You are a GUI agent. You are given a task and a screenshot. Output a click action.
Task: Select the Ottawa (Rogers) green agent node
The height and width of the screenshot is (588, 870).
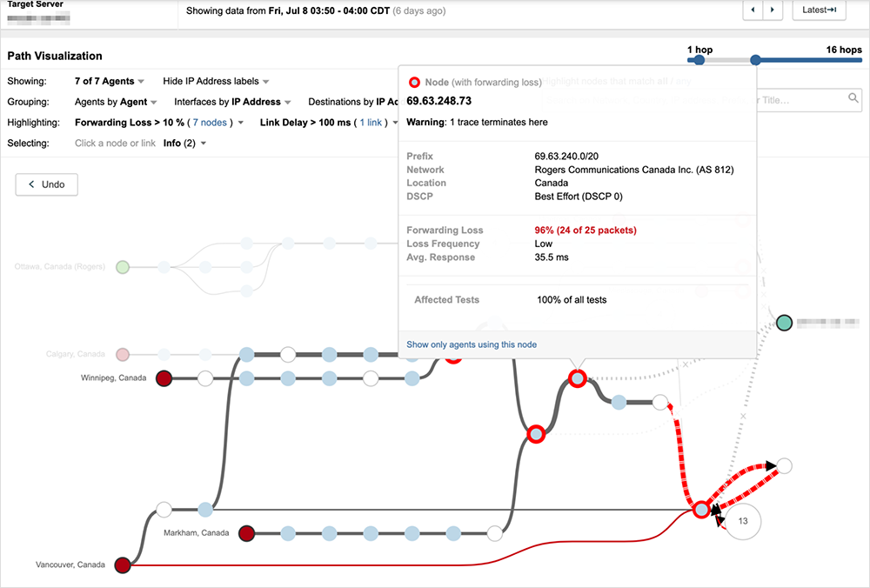[123, 267]
